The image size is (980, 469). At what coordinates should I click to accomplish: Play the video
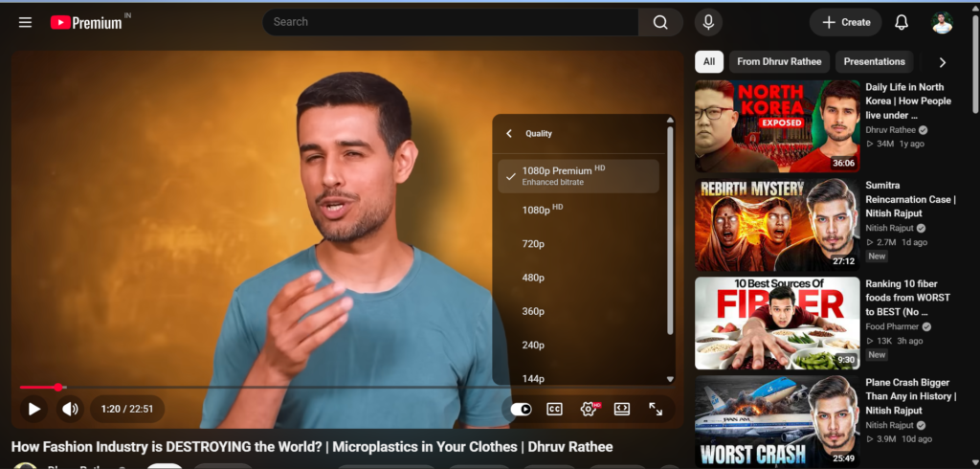click(x=34, y=409)
